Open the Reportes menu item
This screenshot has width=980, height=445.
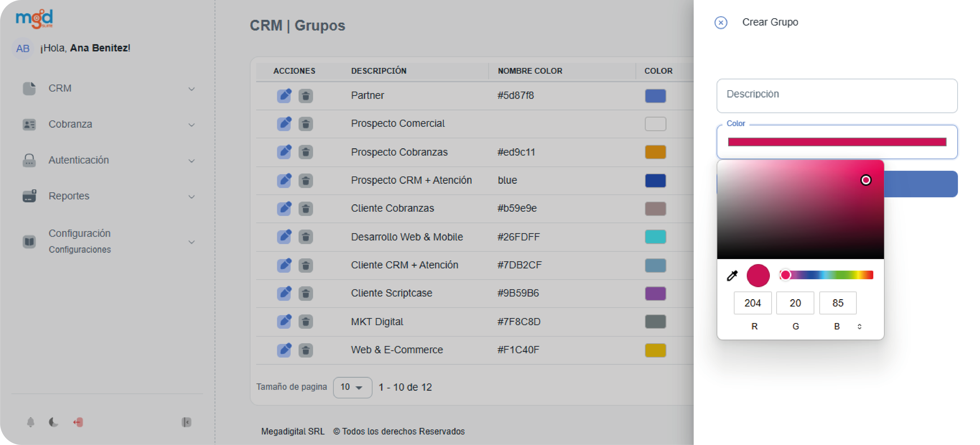coord(108,196)
